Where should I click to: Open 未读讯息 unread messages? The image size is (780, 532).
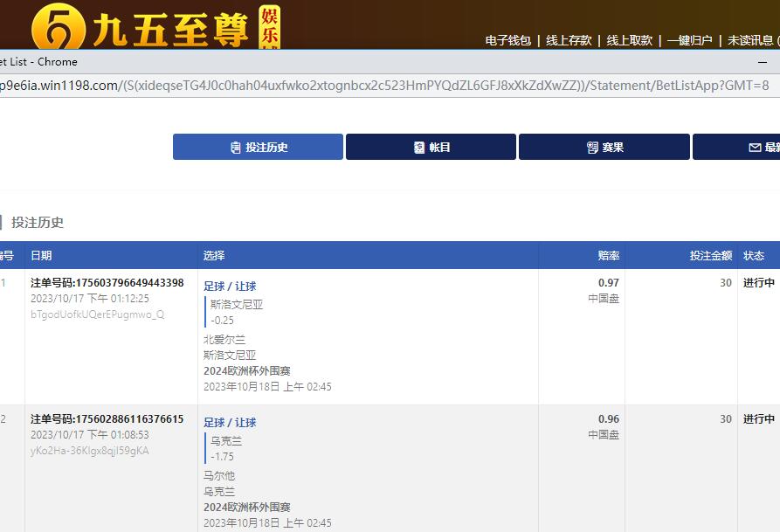tap(753, 40)
